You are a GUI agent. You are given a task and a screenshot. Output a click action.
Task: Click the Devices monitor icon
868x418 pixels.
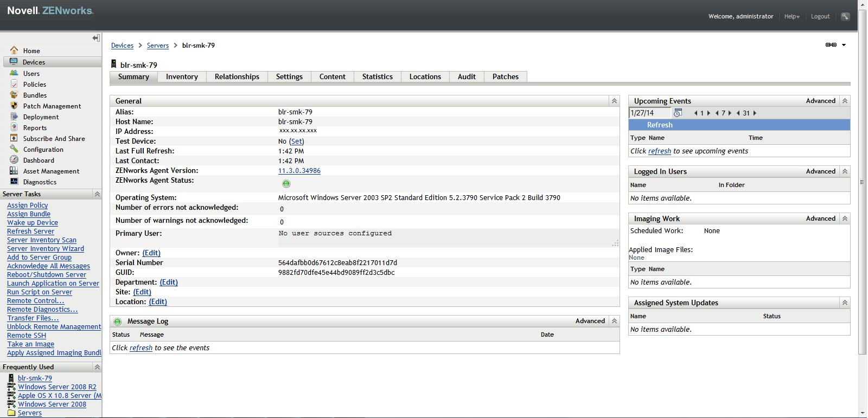[x=14, y=62]
